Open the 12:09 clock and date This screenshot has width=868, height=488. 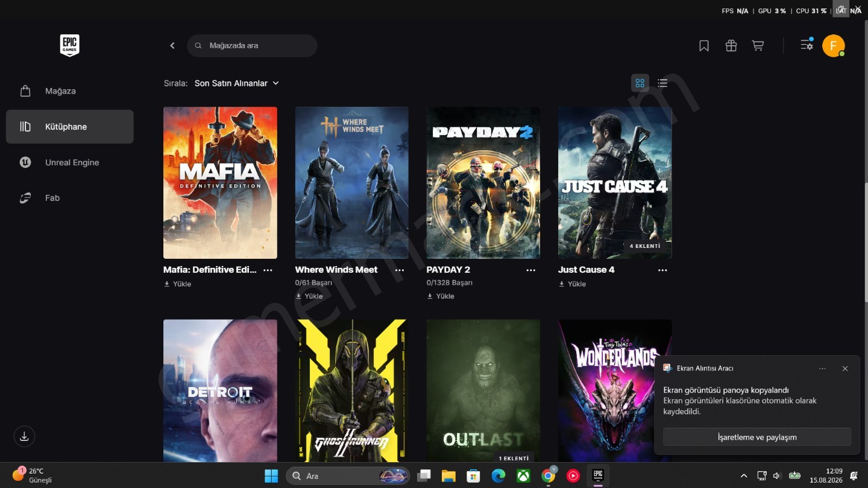click(825, 476)
